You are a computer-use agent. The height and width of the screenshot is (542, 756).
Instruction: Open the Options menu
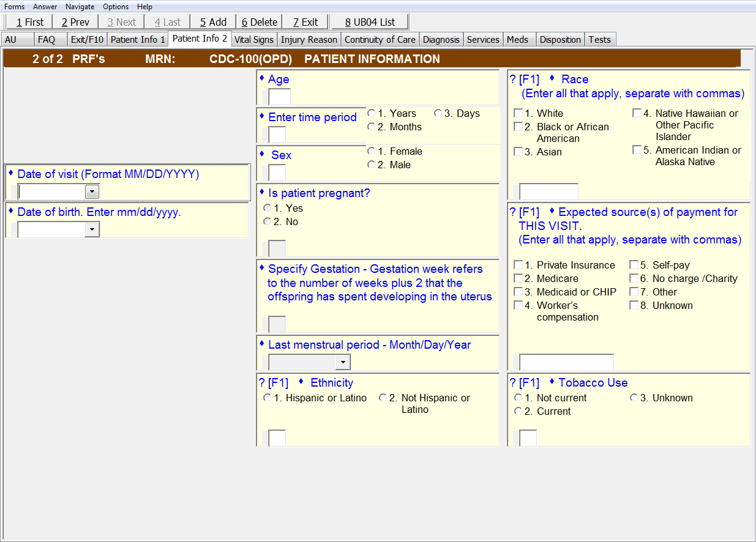click(x=116, y=7)
